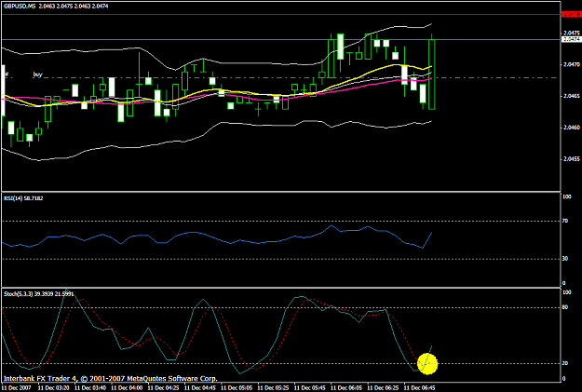582x392 pixels.
Task: Click the "11 Dec 2007" date label
Action: coord(17,388)
